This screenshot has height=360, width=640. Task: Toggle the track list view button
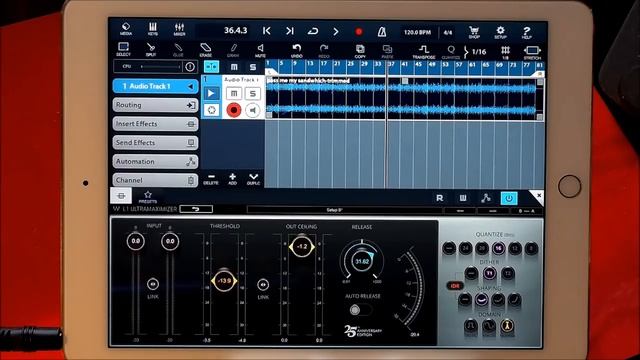(x=211, y=66)
